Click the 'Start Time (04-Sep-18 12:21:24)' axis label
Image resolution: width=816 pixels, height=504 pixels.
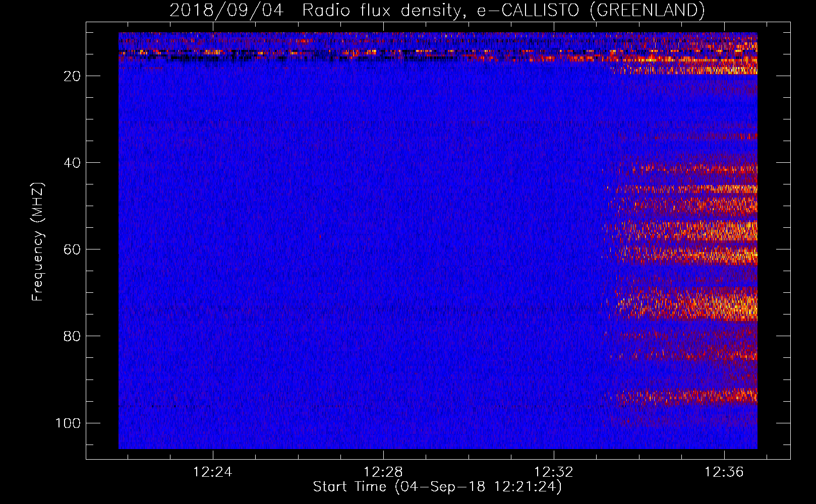pos(437,487)
